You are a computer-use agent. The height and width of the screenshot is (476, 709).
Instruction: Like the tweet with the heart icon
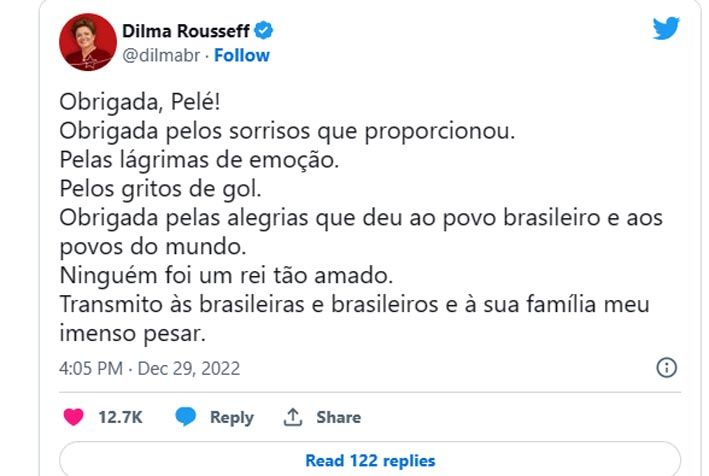[x=72, y=417]
